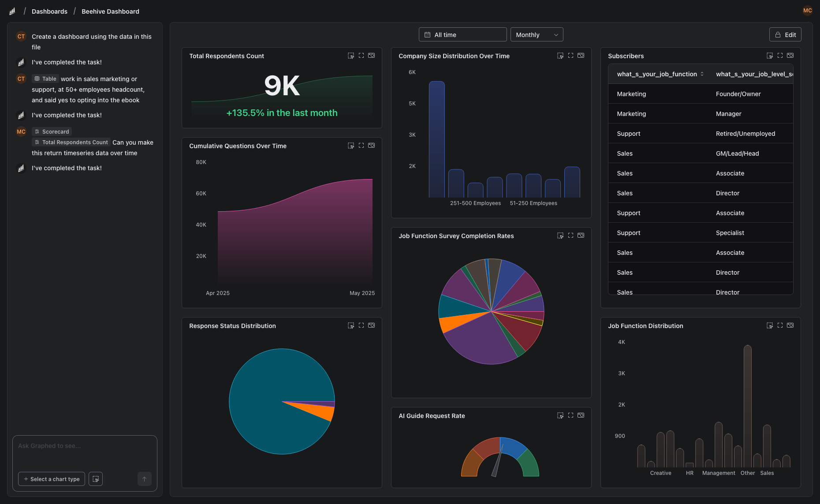
Task: Sort the what_s_your_job_function column
Action: pyautogui.click(x=701, y=74)
